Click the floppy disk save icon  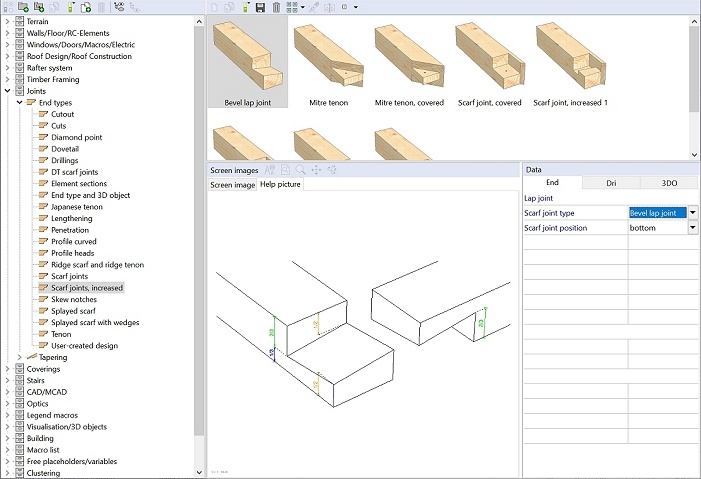pyautogui.click(x=260, y=7)
